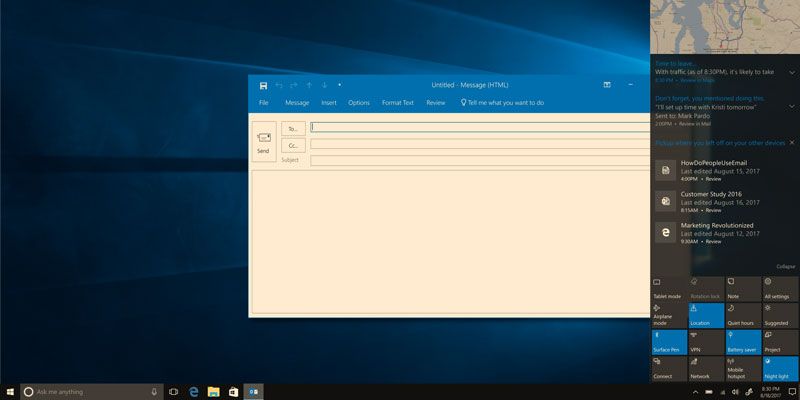The height and width of the screenshot is (400, 800).
Task: Click the To... recipients button
Action: [x=293, y=128]
